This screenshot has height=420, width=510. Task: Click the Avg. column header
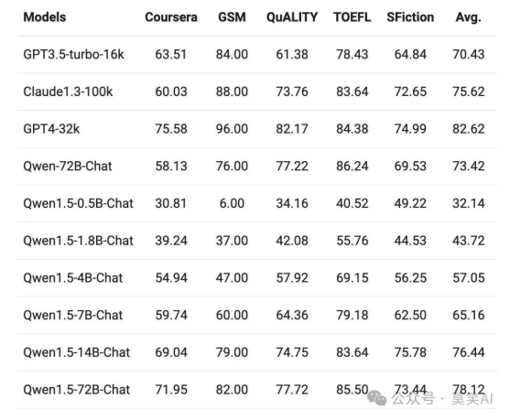point(469,17)
